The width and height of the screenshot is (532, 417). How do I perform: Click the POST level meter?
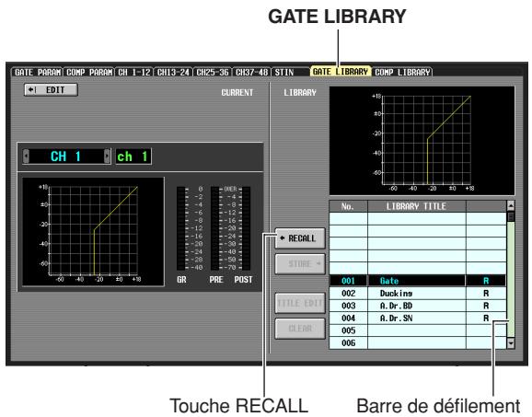point(247,228)
